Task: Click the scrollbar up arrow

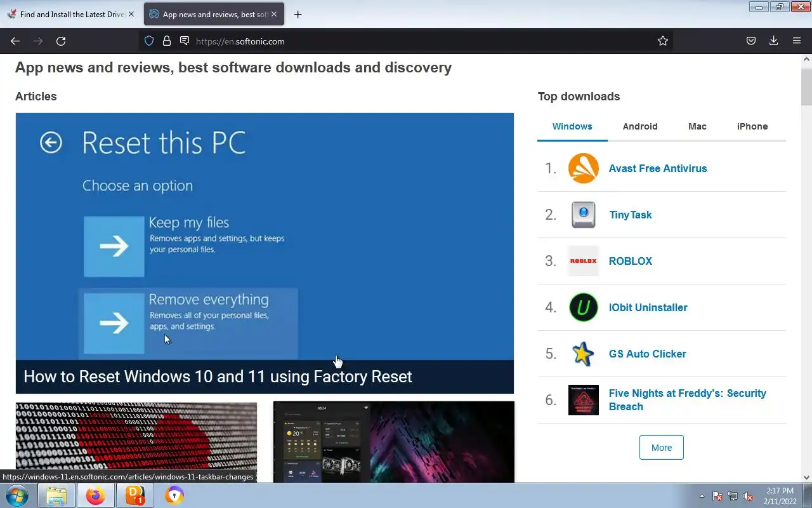Action: 806,60
